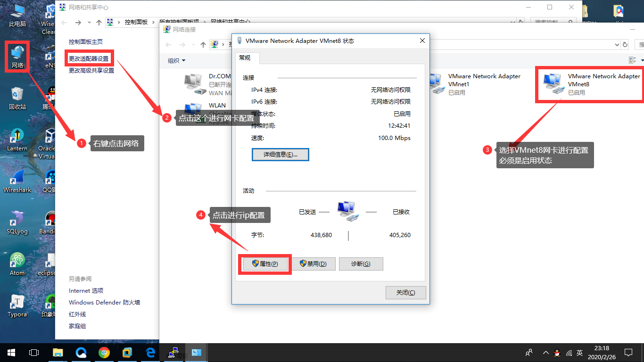
Task: Select the VMware Network Adapter VMnet8 connection
Action: pyautogui.click(x=592, y=84)
